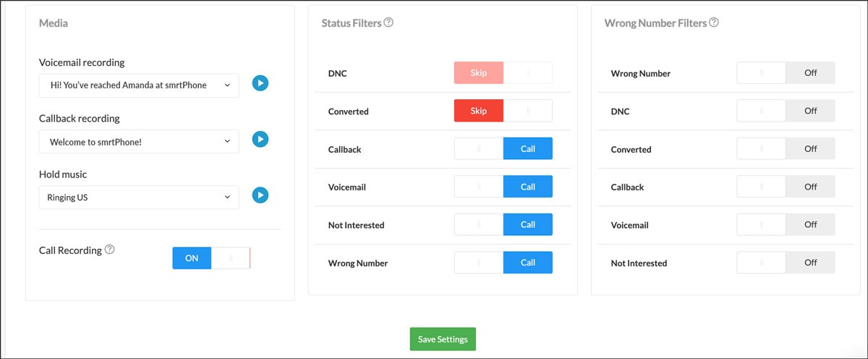Toggle the Not Interested status filter switch
This screenshot has width=868, height=359.
[503, 225]
